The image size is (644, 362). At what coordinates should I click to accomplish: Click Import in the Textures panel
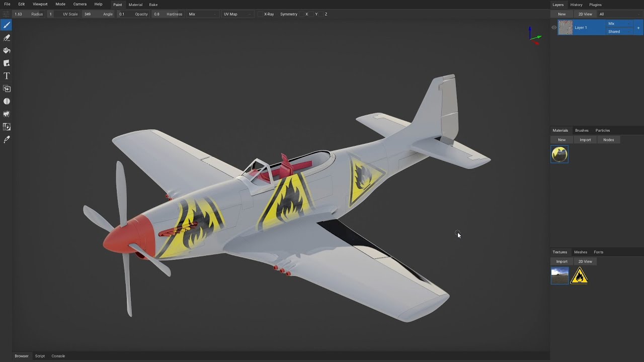point(561,261)
